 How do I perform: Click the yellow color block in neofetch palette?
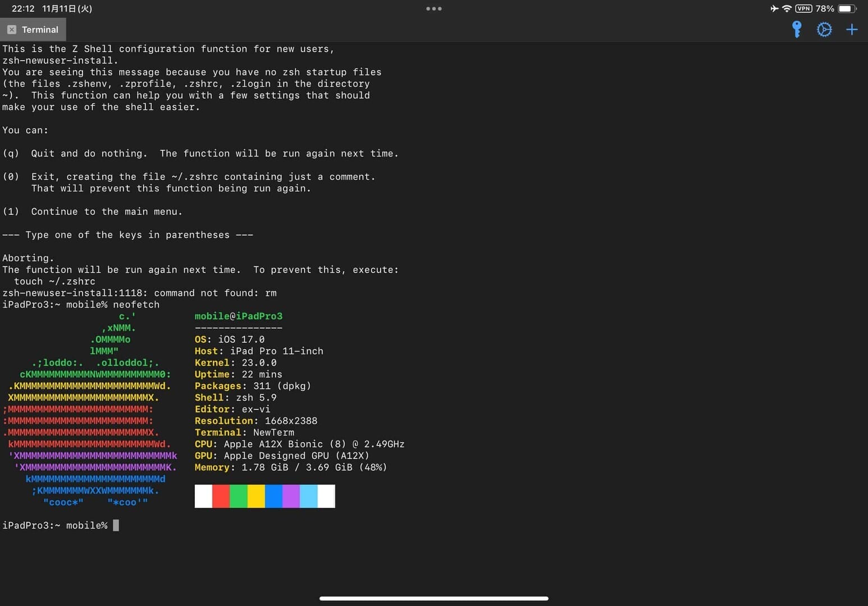pos(256,496)
